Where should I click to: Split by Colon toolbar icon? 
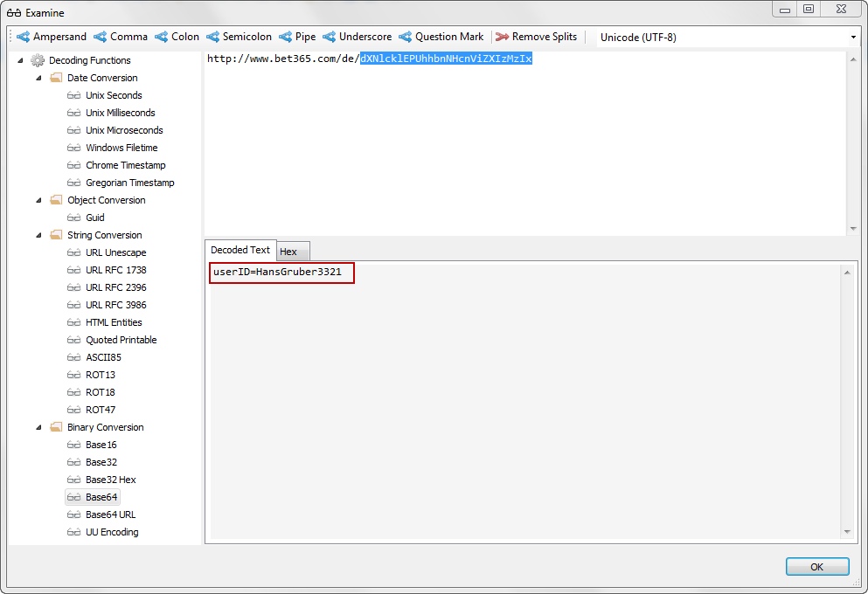pos(162,37)
